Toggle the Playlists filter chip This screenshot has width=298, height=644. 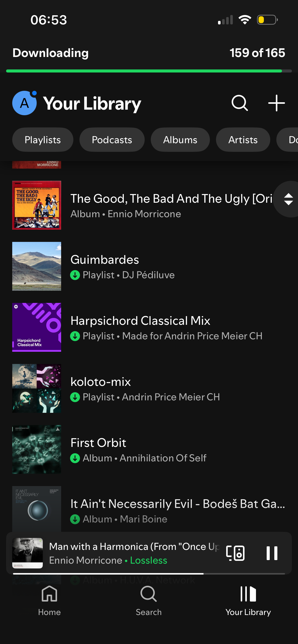43,140
